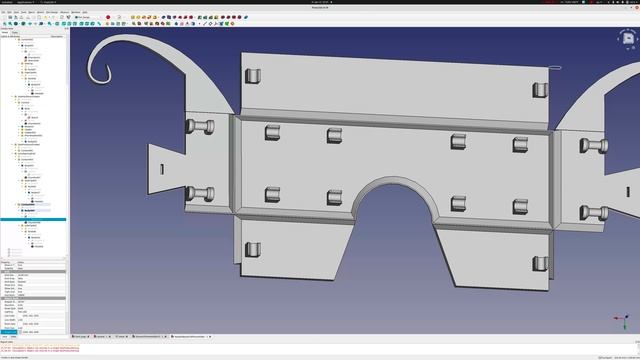This screenshot has height=360, width=640.
Task: Click the Redo toolbar icon
Action: 53,17
